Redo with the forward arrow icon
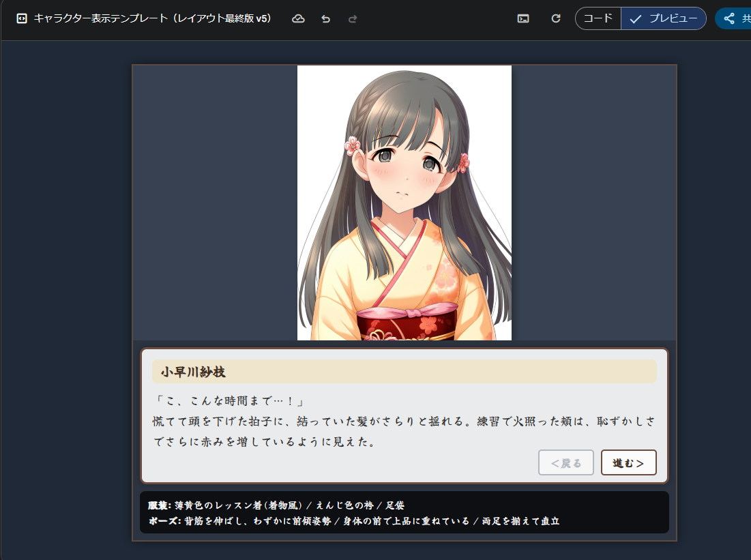The image size is (751, 560). click(x=353, y=18)
